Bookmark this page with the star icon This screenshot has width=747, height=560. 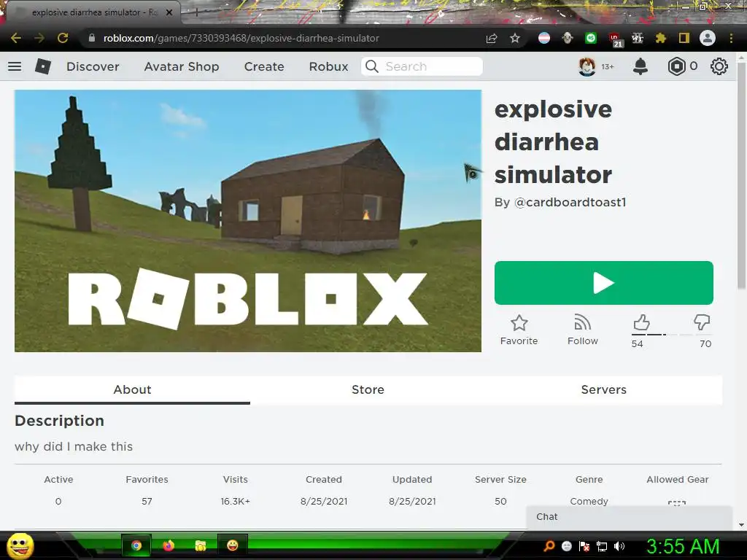click(x=515, y=38)
